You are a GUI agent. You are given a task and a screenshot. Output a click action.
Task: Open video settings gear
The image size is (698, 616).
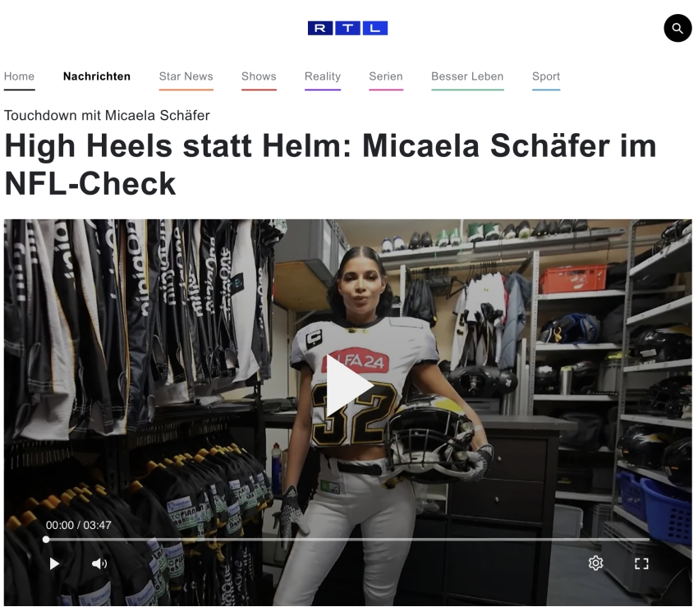[x=595, y=563]
